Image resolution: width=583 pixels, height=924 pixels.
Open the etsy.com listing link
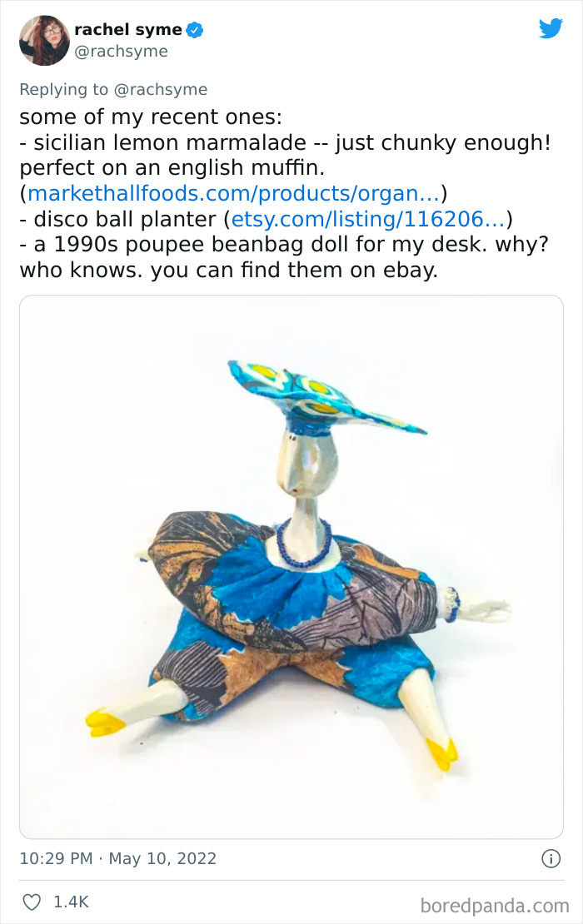click(368, 219)
